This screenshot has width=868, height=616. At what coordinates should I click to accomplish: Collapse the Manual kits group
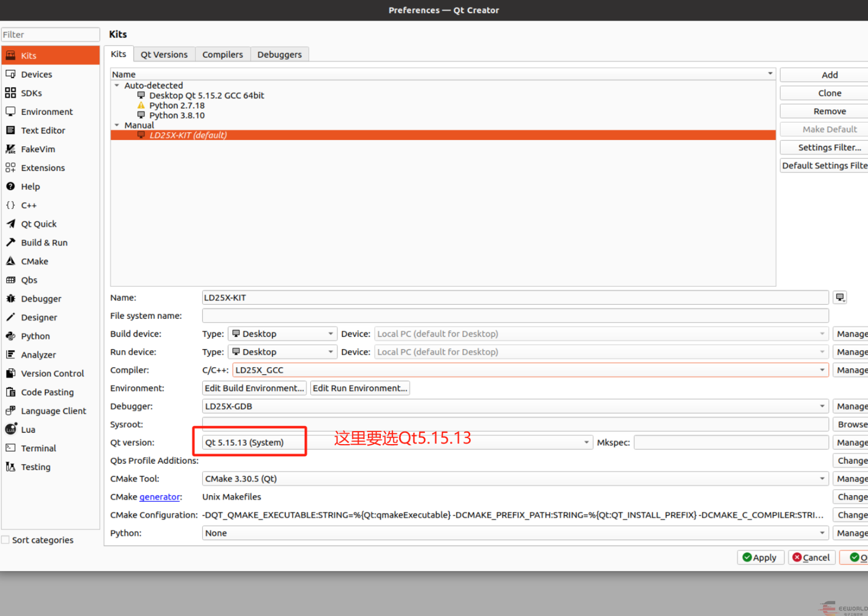(117, 125)
